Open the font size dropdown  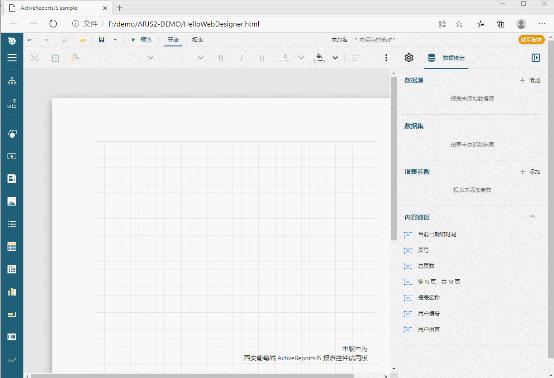(x=201, y=58)
